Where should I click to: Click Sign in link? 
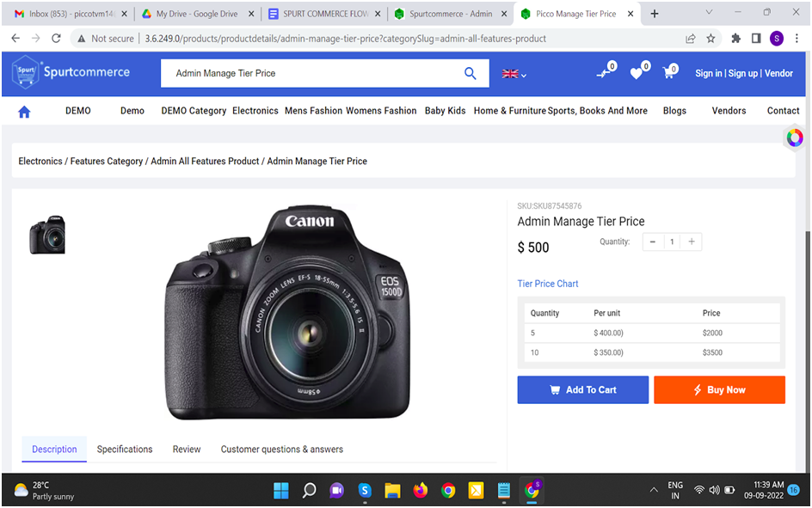(x=709, y=73)
